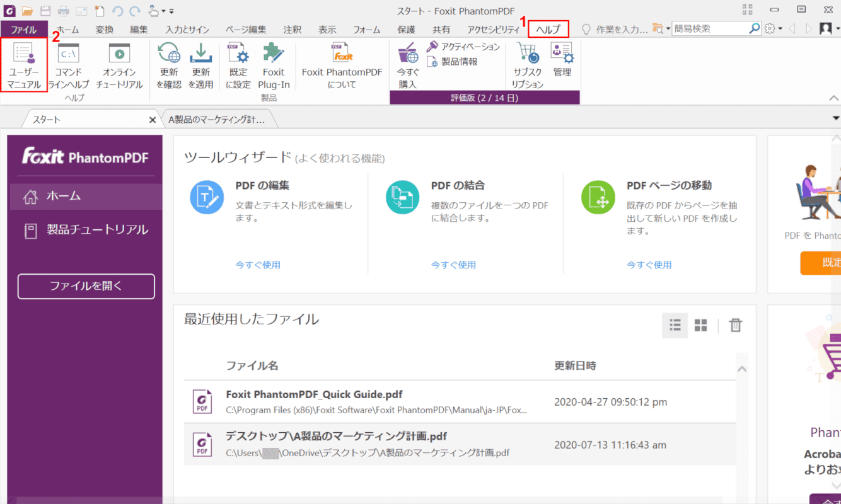Image resolution: width=841 pixels, height=504 pixels.
Task: Select Home (ホーム) in sidebar
Action: (x=86, y=197)
